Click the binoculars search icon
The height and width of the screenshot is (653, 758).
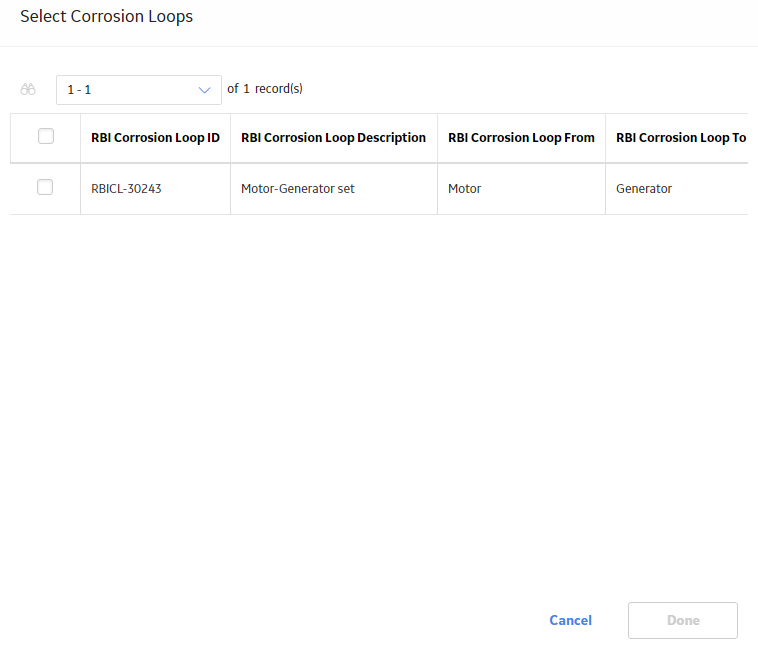click(28, 89)
